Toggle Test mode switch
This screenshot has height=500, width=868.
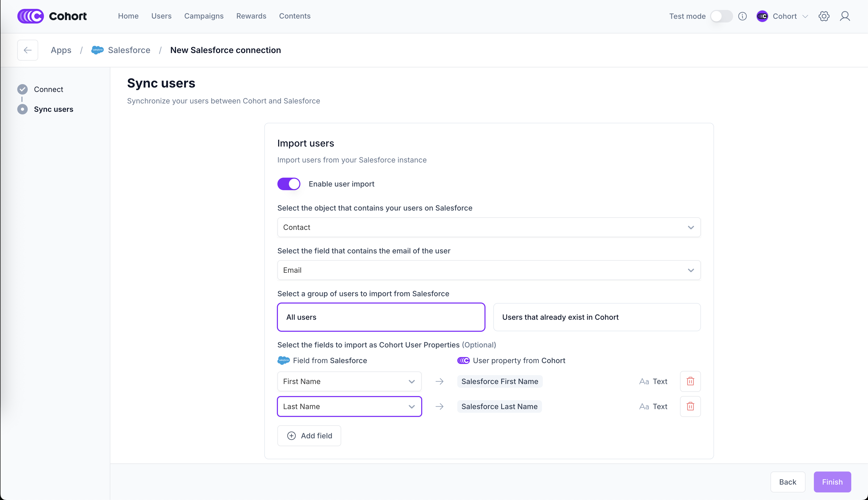tap(721, 16)
